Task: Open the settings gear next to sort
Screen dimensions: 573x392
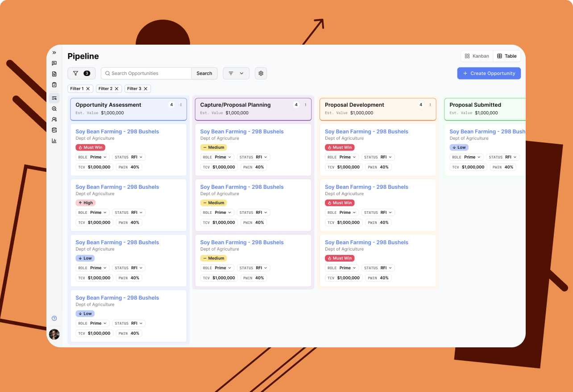Action: point(261,73)
